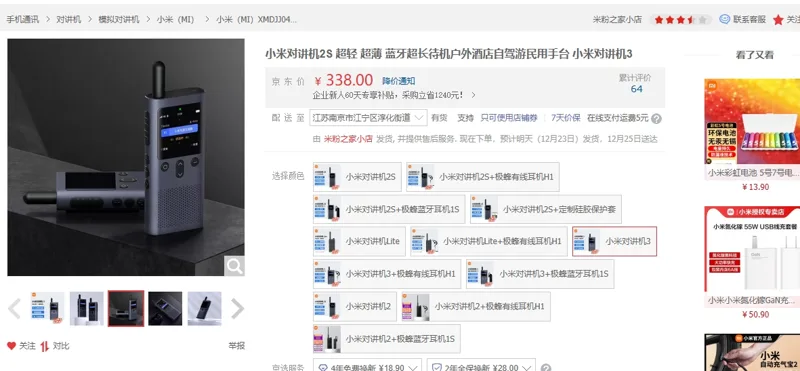Viewport: 800px width, 371px height.
Task: Show next thumbnails with the right arrow
Action: [237, 308]
